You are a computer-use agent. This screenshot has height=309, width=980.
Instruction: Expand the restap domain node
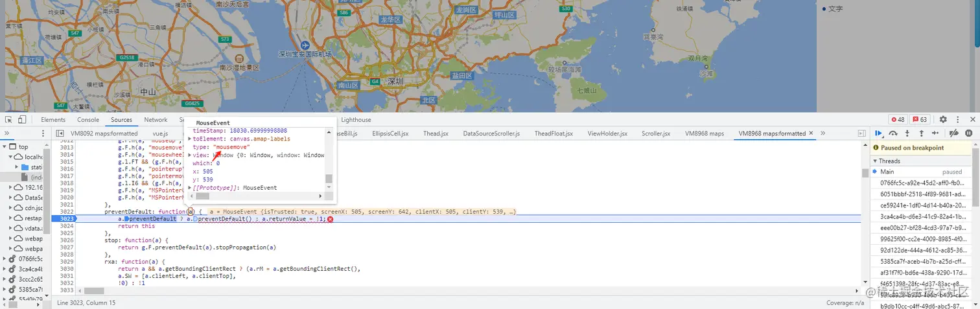coord(10,218)
